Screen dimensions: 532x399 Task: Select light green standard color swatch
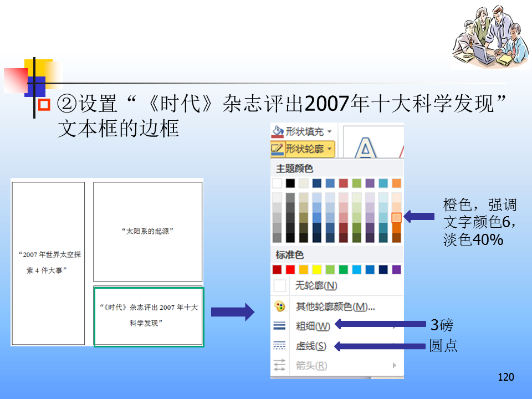[330, 269]
